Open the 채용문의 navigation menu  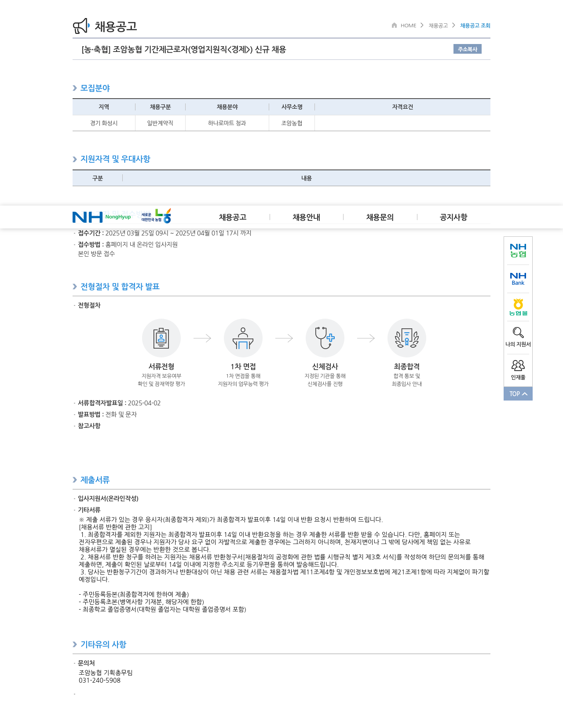tap(380, 217)
